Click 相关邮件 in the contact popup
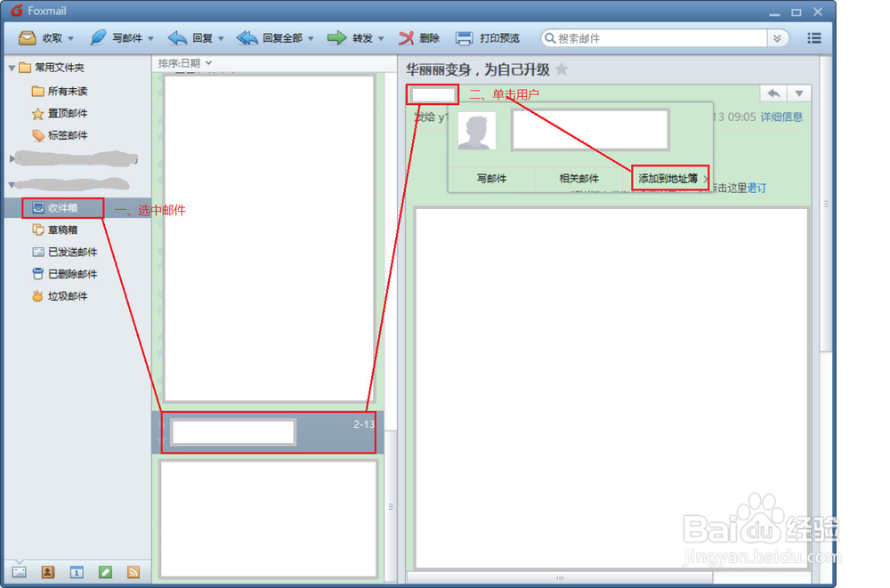The height and width of the screenshot is (588, 890). coord(579,179)
